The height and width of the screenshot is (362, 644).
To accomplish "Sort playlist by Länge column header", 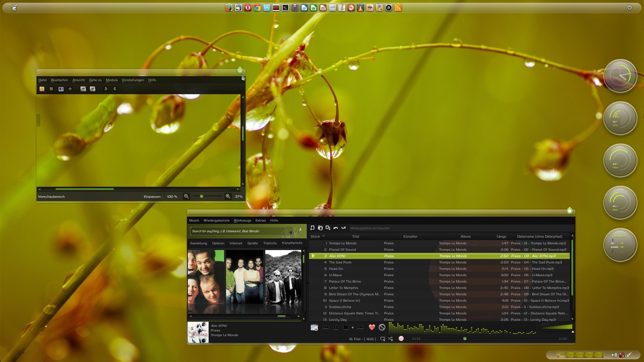I will point(501,237).
